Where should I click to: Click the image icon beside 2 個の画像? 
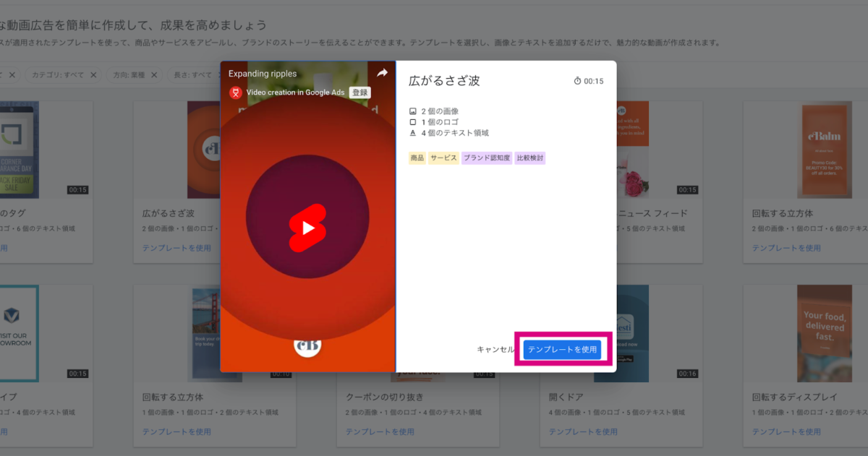[413, 111]
